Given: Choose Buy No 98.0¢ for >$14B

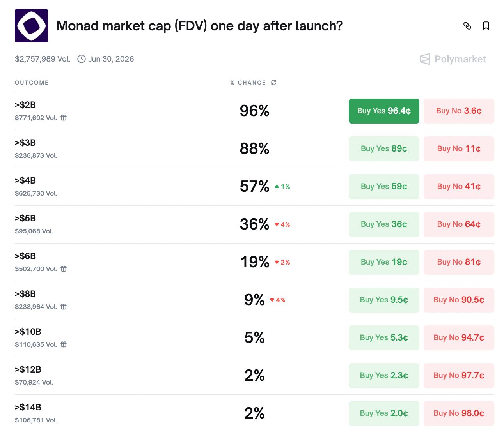Looking at the screenshot, I should [459, 413].
